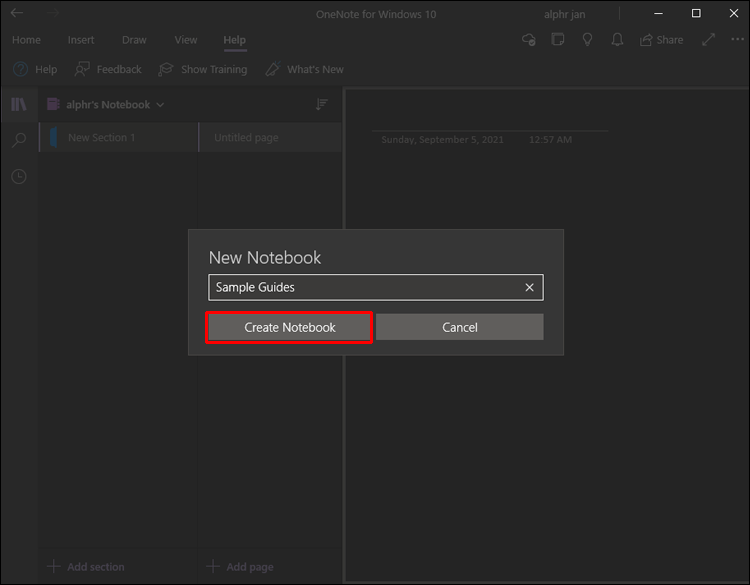
Task: Click Add page at the bottom
Action: [x=240, y=567]
